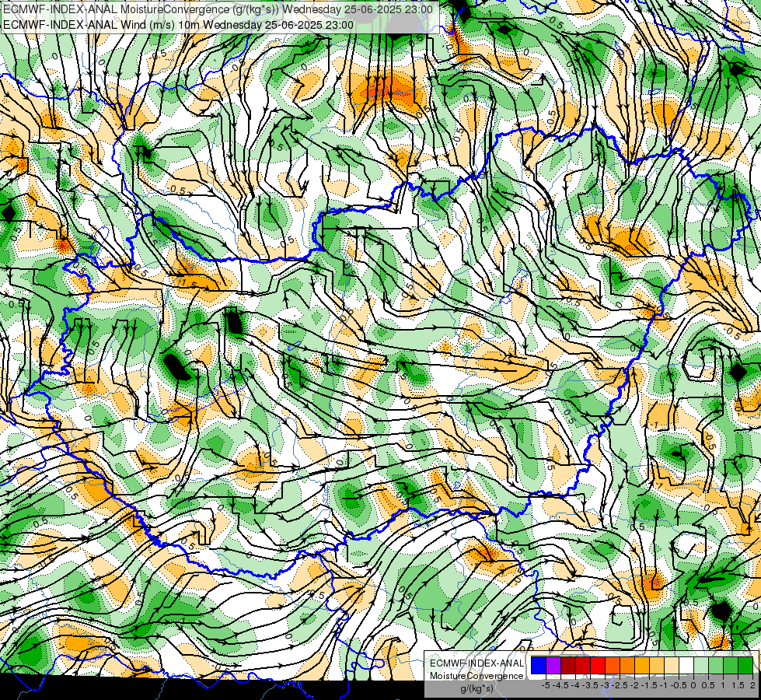Click the green legend swatch between 1.5 and 2
This screenshot has width=761, height=700.
[x=731, y=666]
